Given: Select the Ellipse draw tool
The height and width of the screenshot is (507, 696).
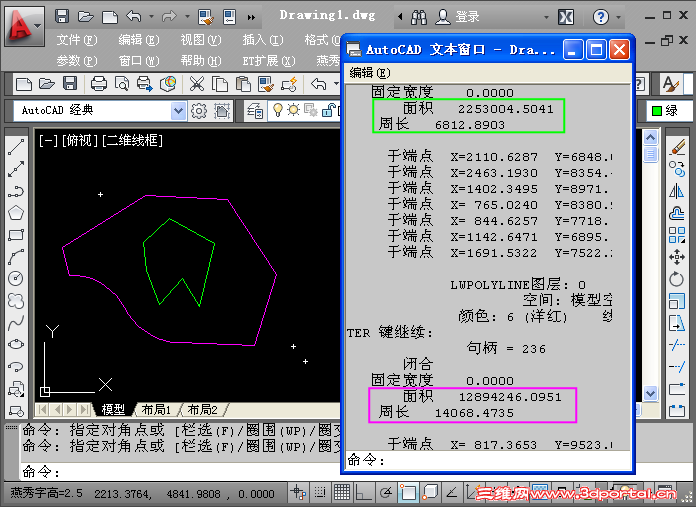Looking at the screenshot, I should (x=16, y=344).
